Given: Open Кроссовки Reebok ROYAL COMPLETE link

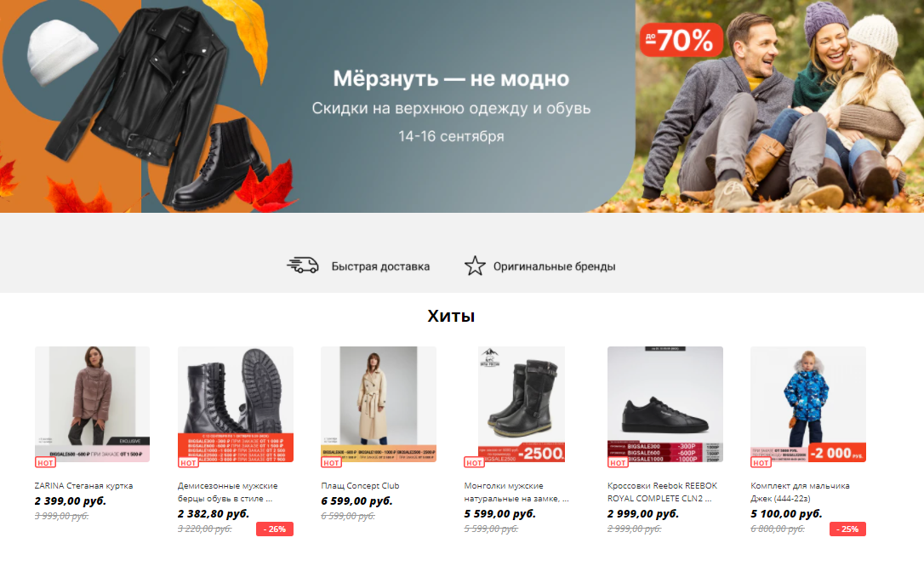Looking at the screenshot, I should click(662, 492).
